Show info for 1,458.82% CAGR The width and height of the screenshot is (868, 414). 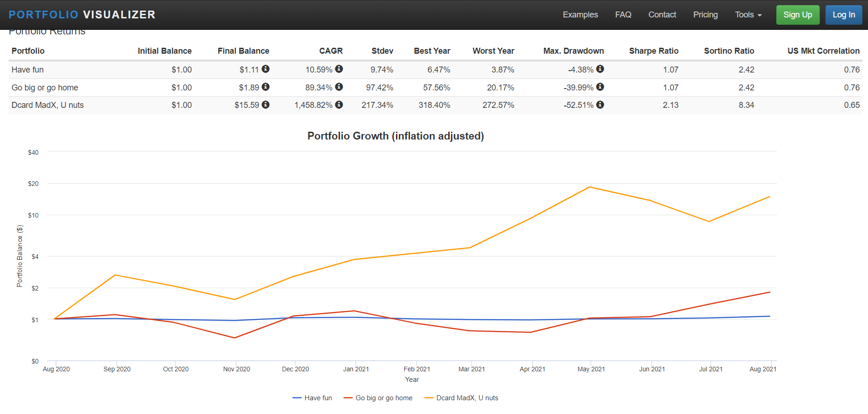click(x=339, y=105)
